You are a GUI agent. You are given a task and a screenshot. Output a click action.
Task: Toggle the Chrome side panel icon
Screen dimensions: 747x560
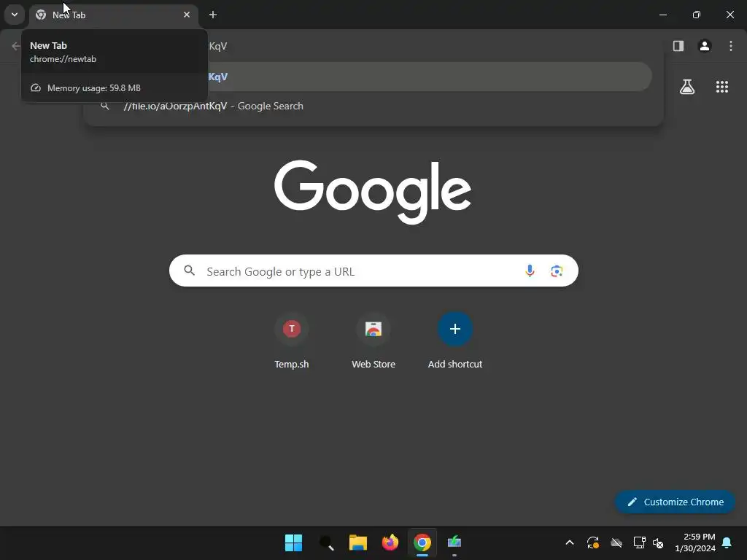coord(678,46)
